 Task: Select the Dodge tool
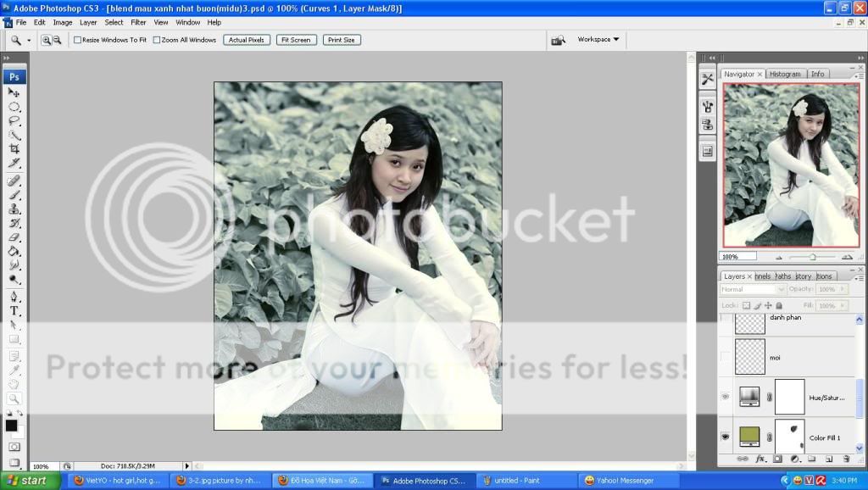(x=14, y=280)
